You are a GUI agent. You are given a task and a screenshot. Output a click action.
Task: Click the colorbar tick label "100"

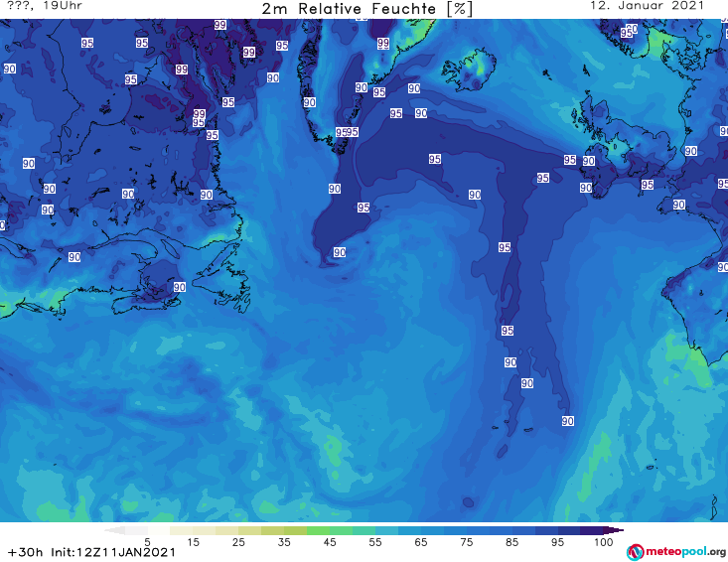pos(604,542)
